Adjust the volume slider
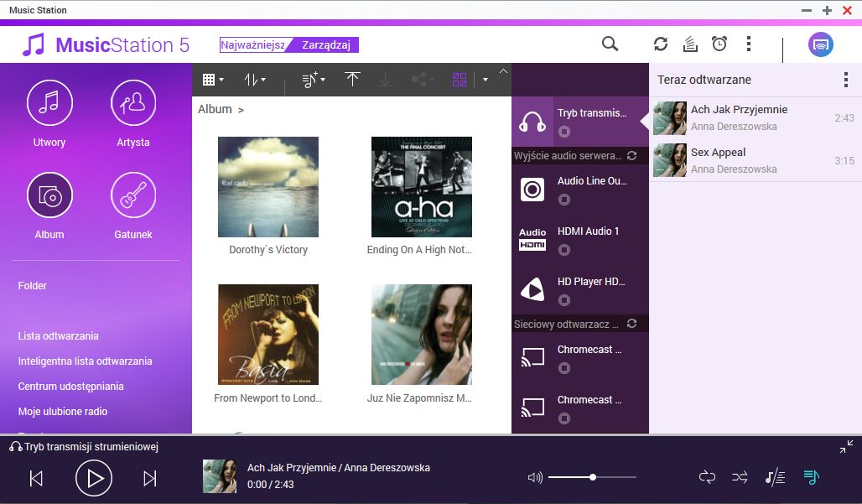862x504 pixels. click(x=592, y=477)
